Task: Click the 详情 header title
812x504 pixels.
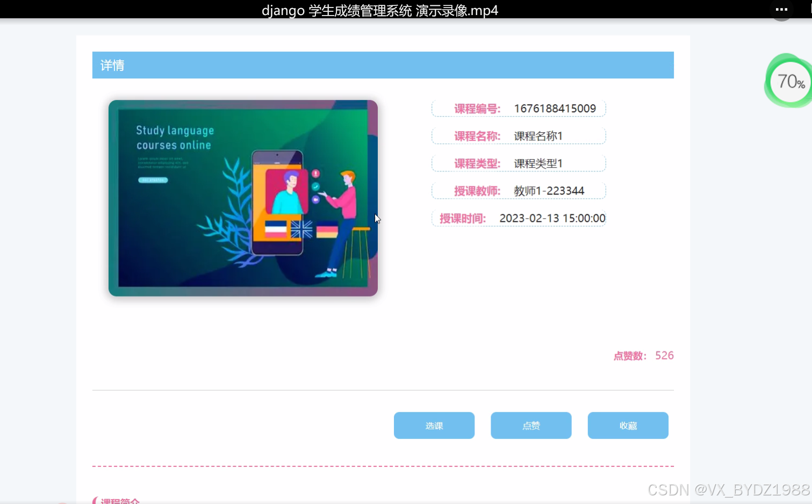Action: coord(112,66)
